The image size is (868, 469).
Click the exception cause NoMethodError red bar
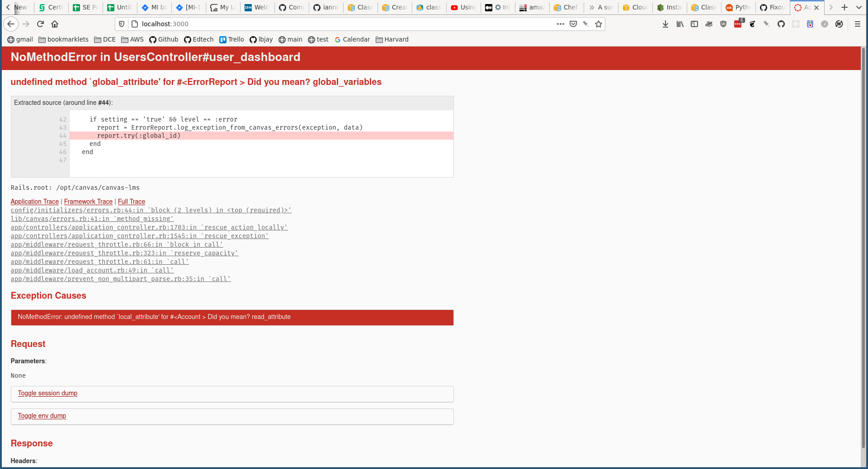[232, 317]
